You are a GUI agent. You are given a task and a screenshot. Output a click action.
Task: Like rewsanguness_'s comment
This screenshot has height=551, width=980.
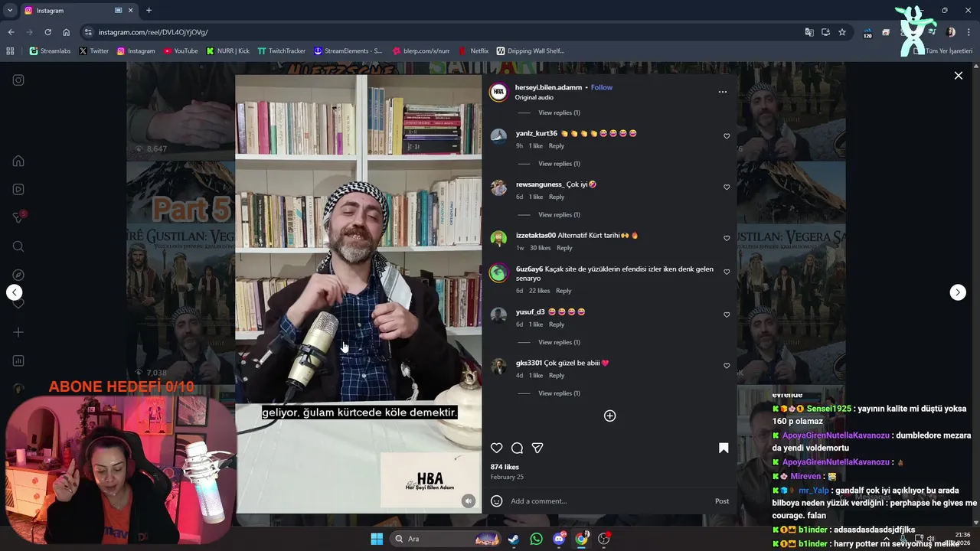727,187
